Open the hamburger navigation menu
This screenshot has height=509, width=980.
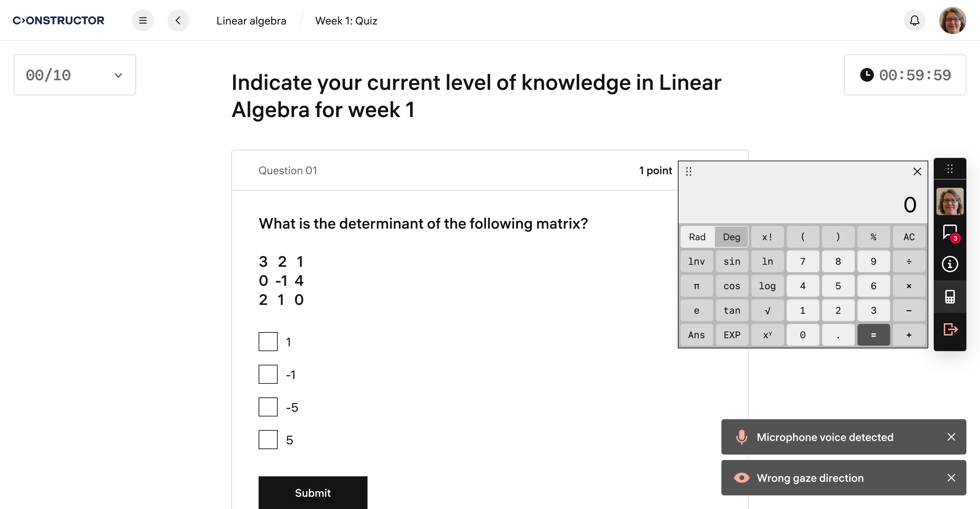(143, 20)
